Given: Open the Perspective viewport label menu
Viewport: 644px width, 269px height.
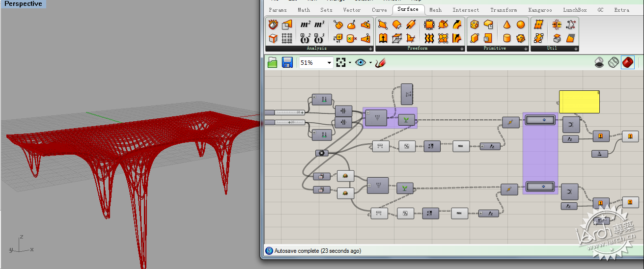Looking at the screenshot, I should [23, 4].
